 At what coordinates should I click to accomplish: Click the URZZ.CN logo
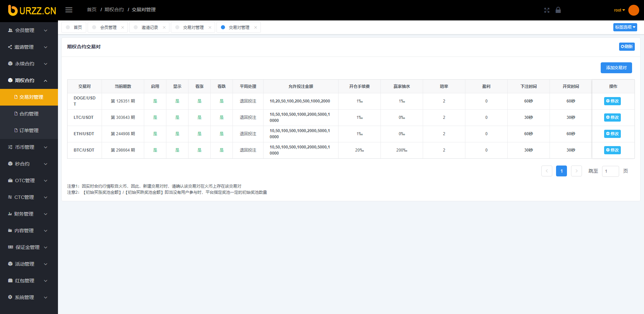click(32, 11)
